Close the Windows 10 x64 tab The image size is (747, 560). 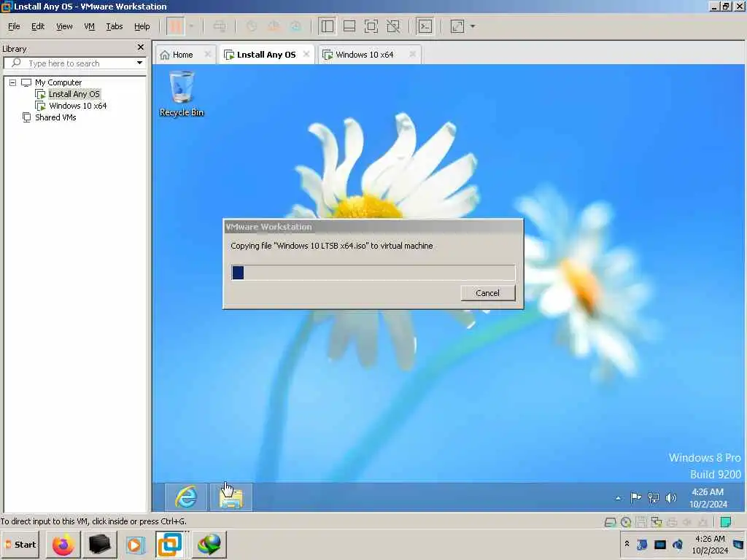[413, 54]
